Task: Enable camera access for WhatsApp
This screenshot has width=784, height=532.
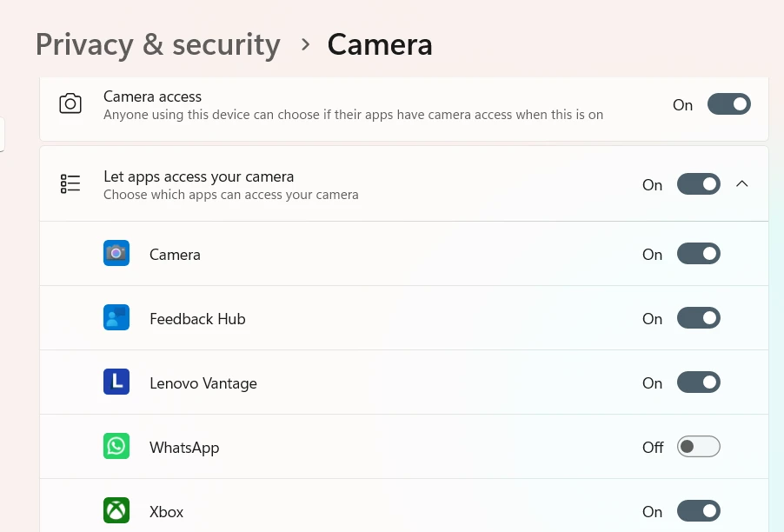Action: click(698, 447)
